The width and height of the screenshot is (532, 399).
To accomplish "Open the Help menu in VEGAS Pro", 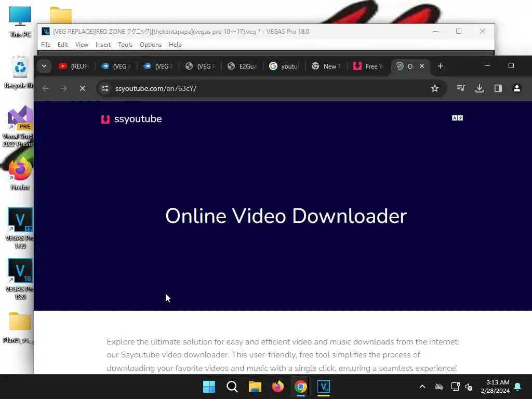I will pos(175,45).
